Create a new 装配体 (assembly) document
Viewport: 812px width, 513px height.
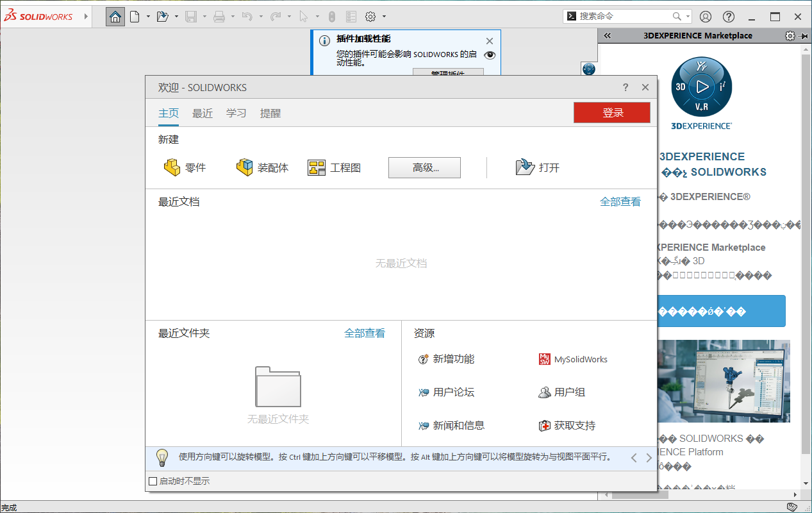coord(261,167)
